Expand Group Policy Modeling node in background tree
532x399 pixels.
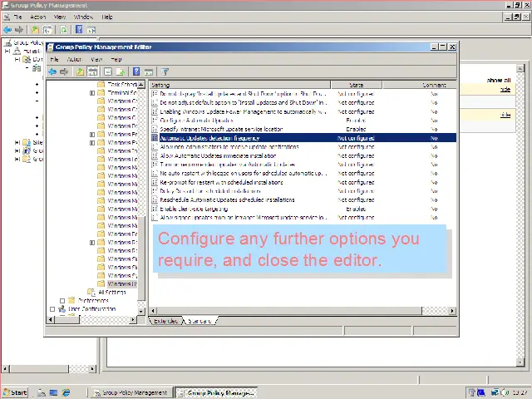click(x=17, y=150)
